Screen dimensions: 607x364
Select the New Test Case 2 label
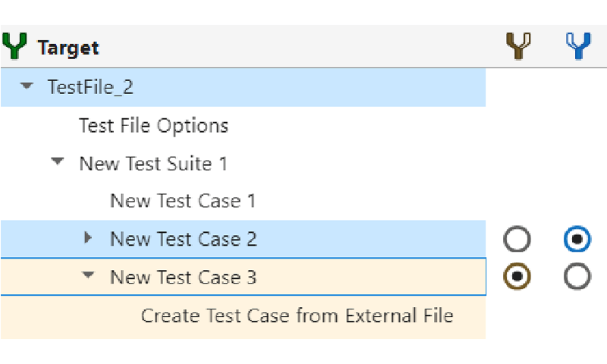click(x=183, y=239)
